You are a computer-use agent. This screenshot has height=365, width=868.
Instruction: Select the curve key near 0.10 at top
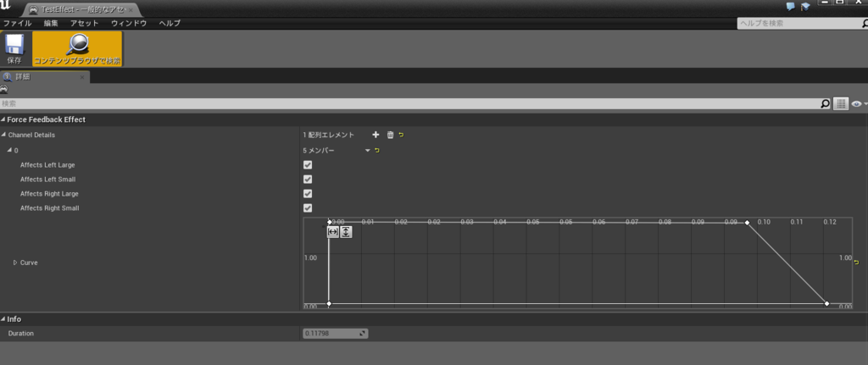tap(747, 223)
